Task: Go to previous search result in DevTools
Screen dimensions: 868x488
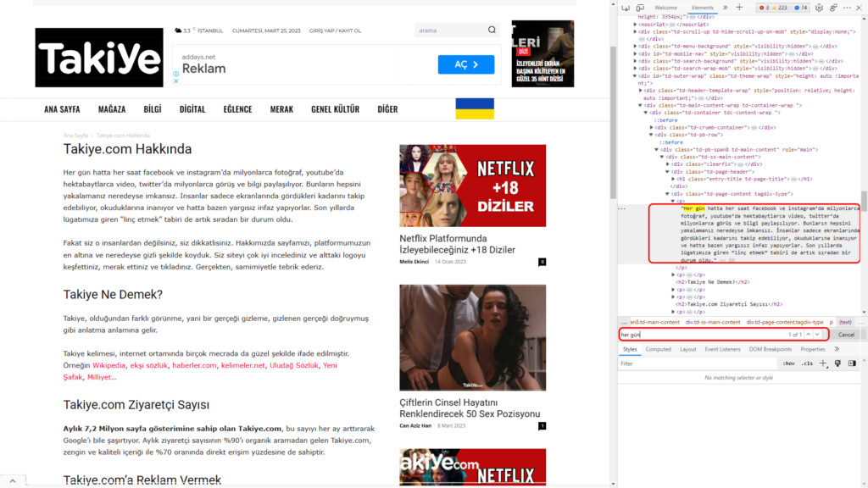Action: coord(808,334)
